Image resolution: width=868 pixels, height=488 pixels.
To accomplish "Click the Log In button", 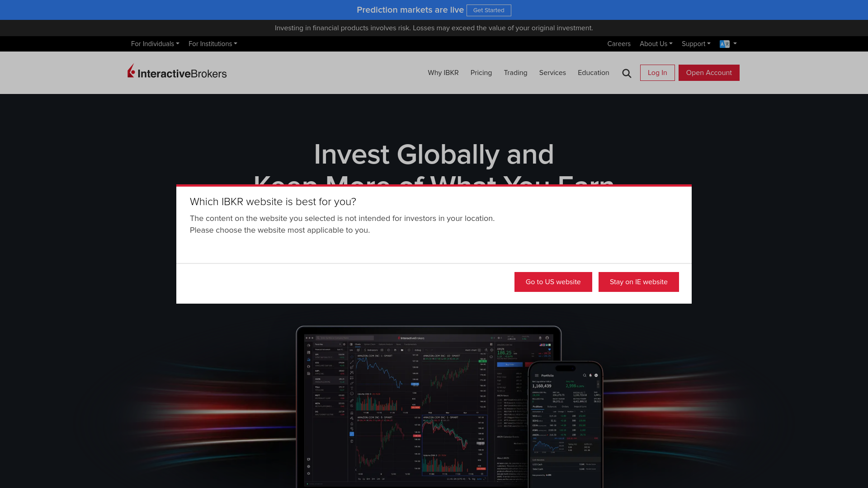I will click(657, 73).
